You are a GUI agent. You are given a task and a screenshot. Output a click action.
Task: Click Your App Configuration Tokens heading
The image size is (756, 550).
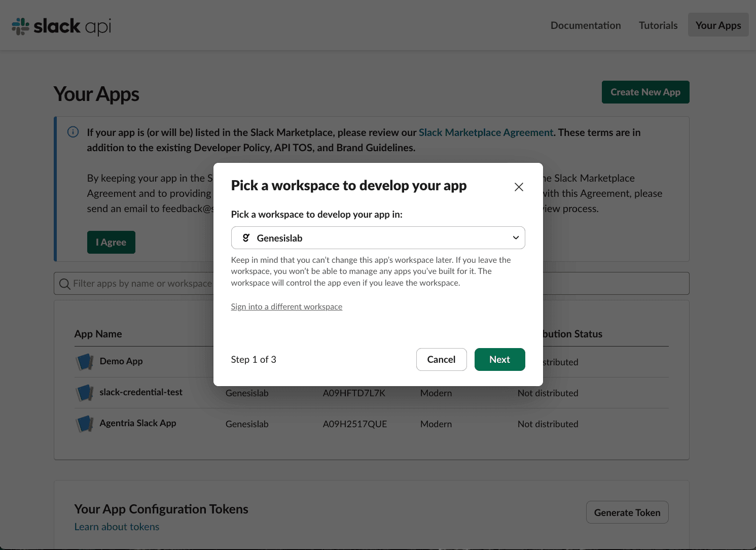click(x=161, y=509)
